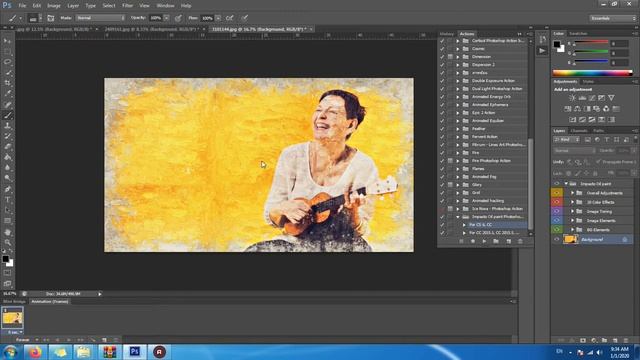Select the Eraser tool
Screen dimensions: 640x360
click(x=7, y=147)
